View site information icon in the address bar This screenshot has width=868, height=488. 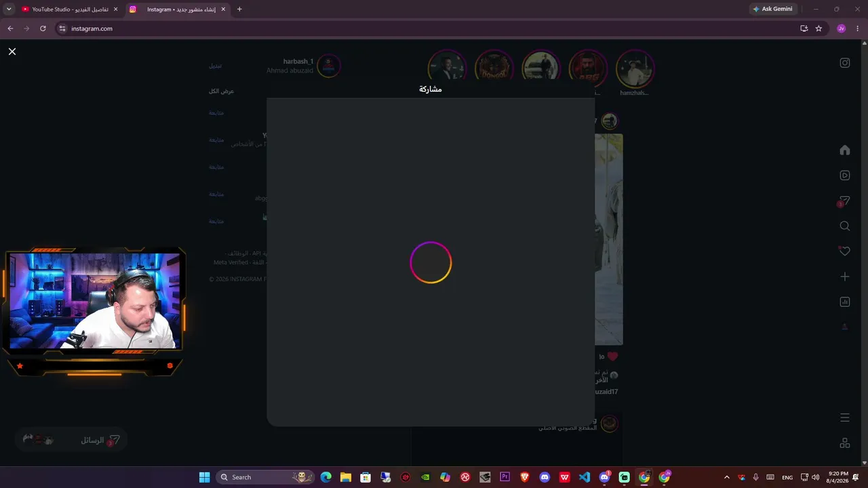point(62,28)
